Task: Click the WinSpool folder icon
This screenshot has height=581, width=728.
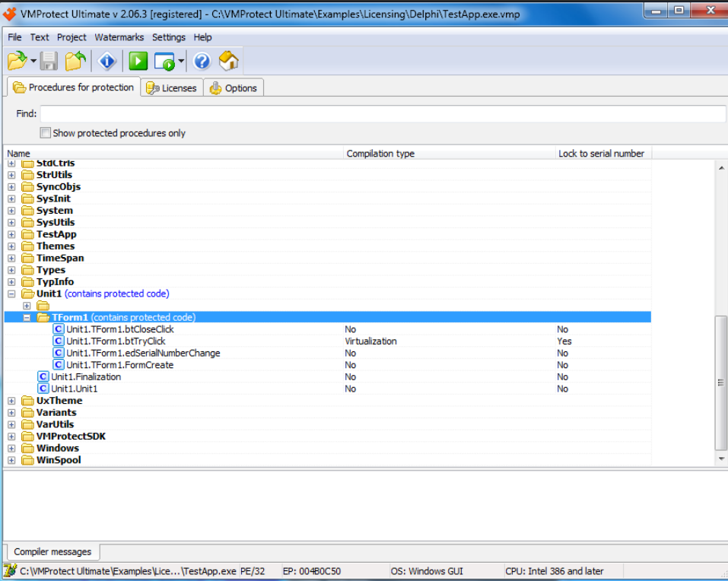Action: 28,460
